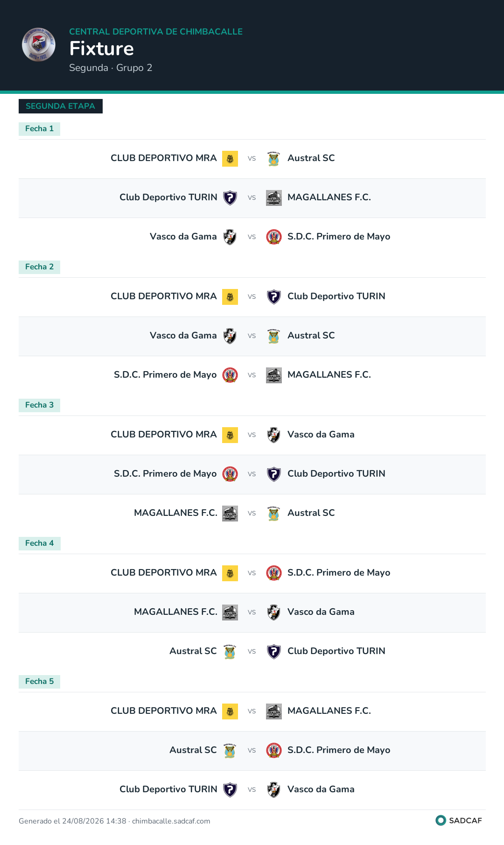504x845 pixels.
Task: Select the Fecha 1 label
Action: tap(39, 129)
